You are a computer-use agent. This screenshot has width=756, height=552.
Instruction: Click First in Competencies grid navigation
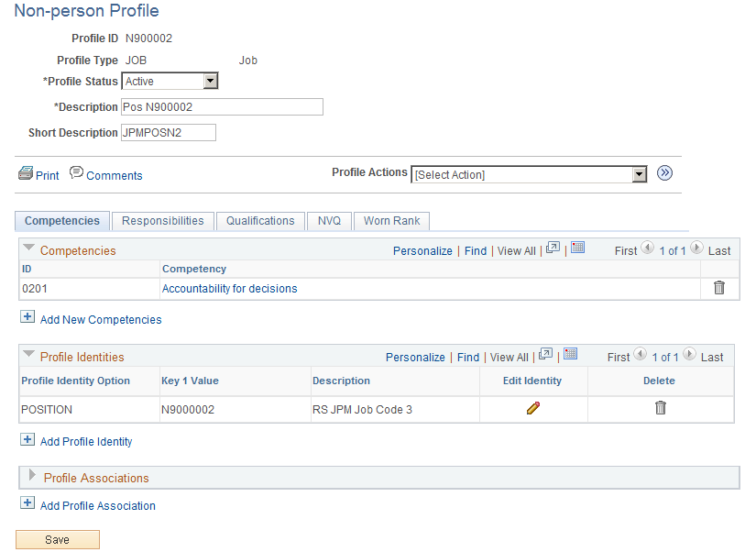point(626,251)
